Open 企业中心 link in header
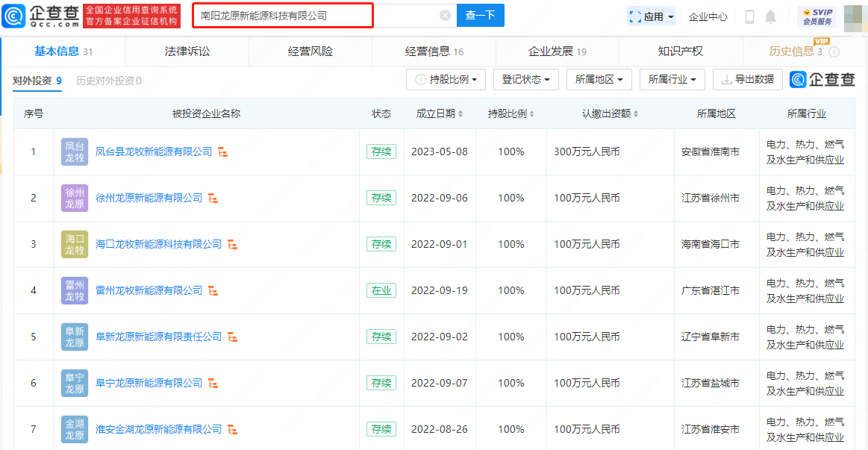The height and width of the screenshot is (450, 868). click(x=708, y=16)
